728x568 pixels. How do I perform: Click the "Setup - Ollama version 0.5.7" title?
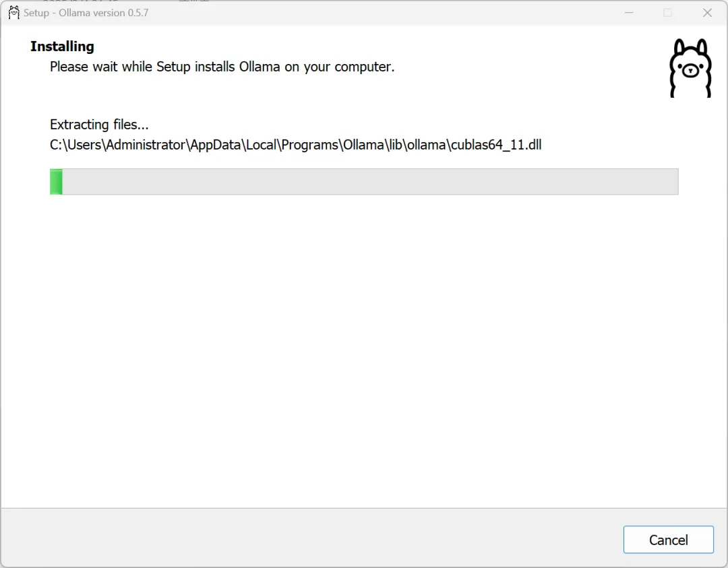point(86,13)
